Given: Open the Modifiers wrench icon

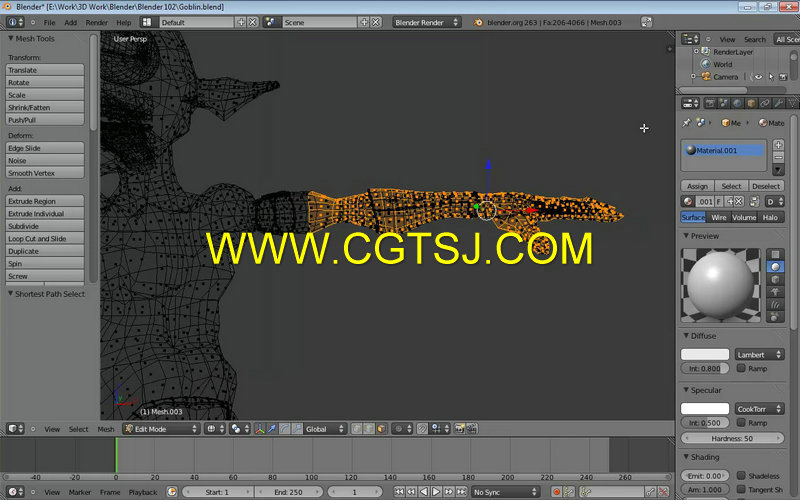Looking at the screenshot, I should [779, 104].
